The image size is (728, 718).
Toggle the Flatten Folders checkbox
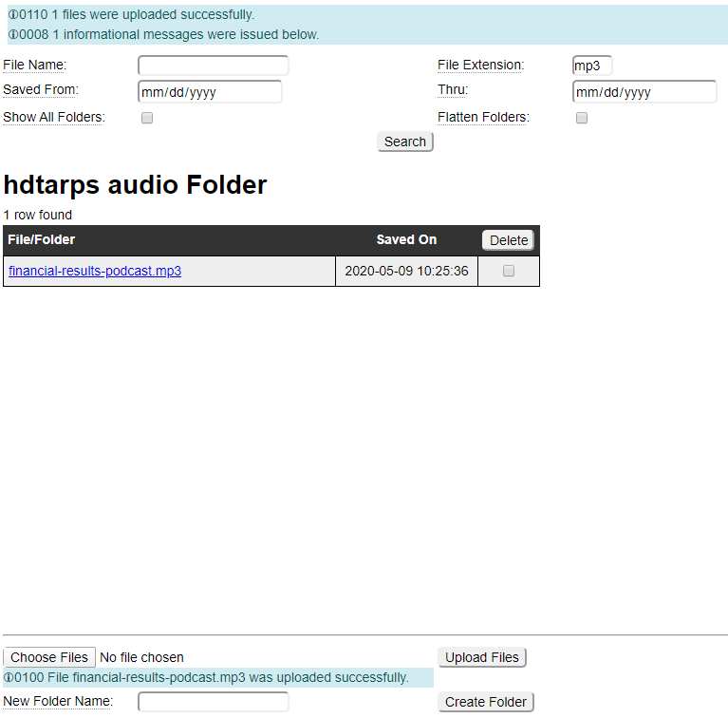pos(582,118)
